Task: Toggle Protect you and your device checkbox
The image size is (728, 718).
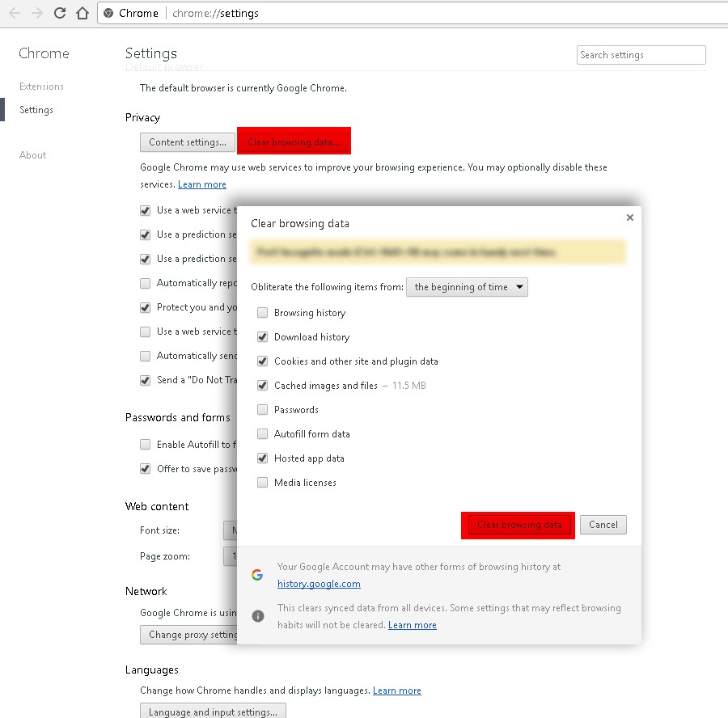Action: (146, 307)
